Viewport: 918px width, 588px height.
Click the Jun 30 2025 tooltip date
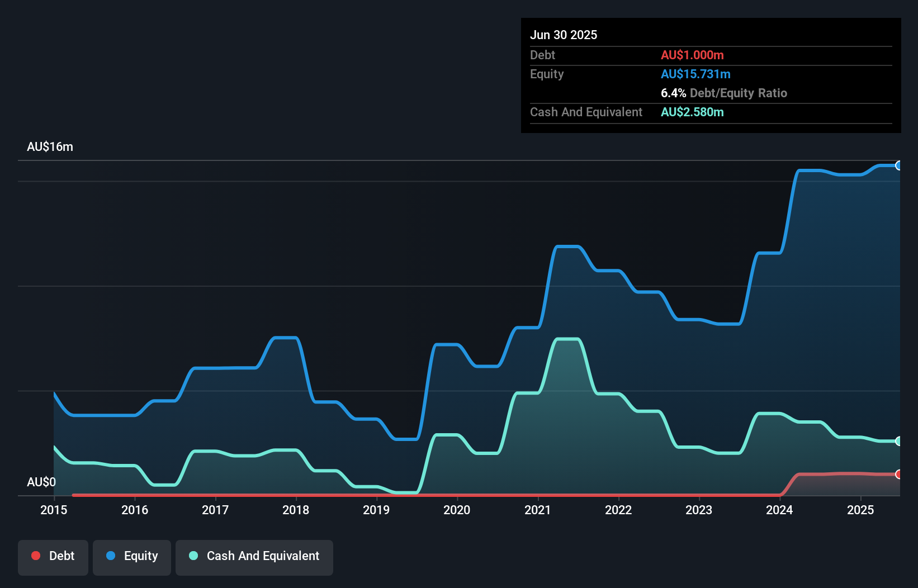pos(564,35)
